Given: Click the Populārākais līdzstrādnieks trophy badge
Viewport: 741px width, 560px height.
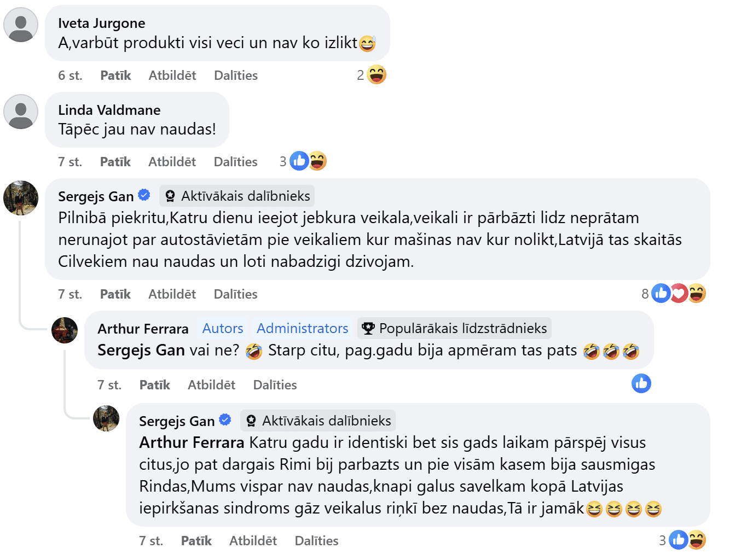Looking at the screenshot, I should coord(454,328).
